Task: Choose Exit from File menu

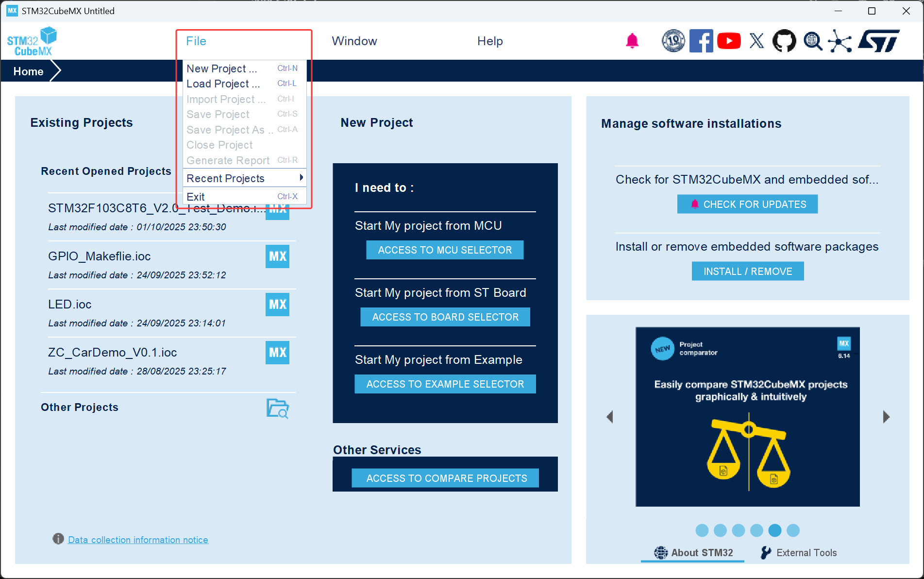Action: click(x=244, y=197)
